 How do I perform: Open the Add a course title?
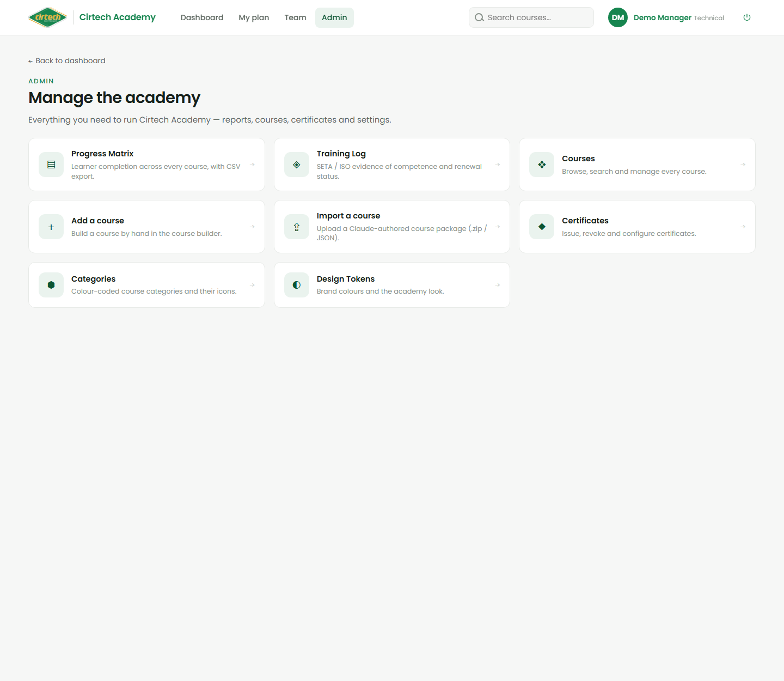(97, 221)
